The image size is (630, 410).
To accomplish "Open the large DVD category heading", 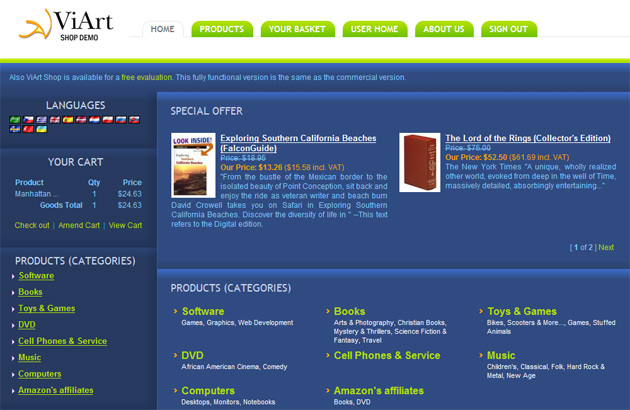I will click(192, 355).
